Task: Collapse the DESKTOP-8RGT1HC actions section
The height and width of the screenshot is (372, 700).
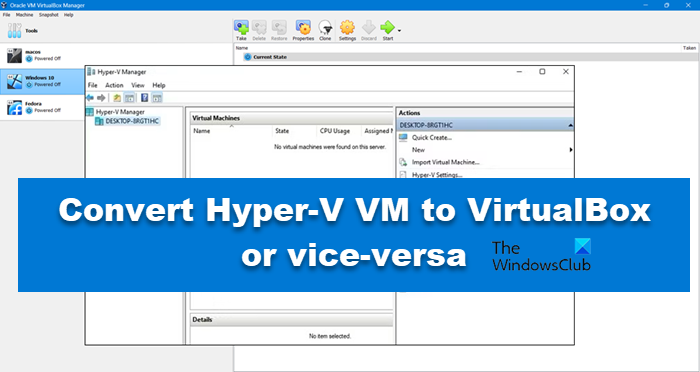Action: (570, 125)
